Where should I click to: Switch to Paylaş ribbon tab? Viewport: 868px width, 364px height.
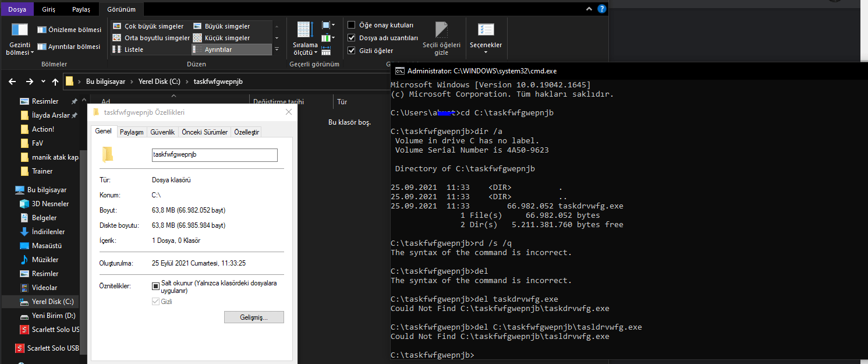coord(81,9)
